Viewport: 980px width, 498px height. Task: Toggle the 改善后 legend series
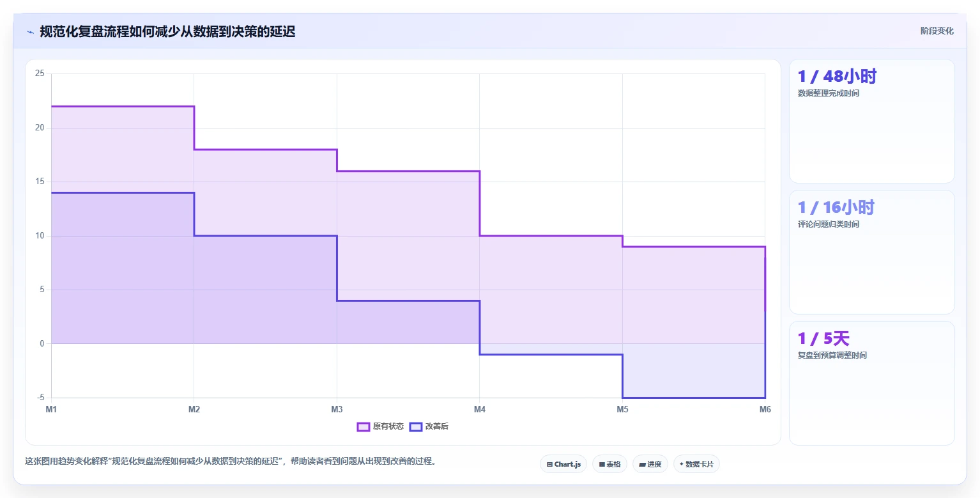click(429, 426)
